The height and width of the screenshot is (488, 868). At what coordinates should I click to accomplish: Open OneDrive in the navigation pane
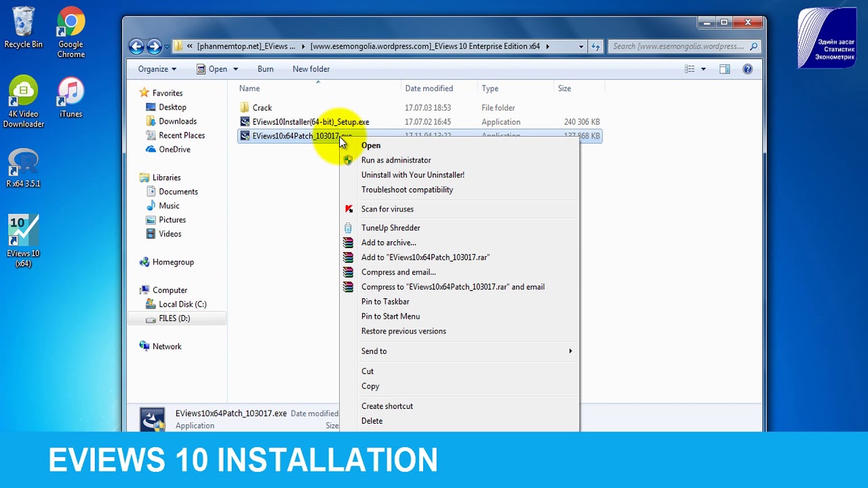[174, 150]
